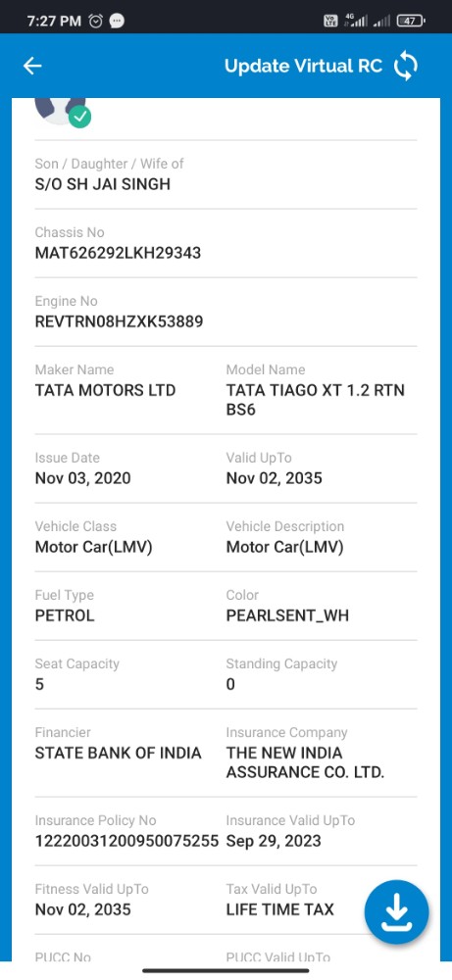Tap the Insurance Valid UpTo Sep 29, 2023 date

[274, 841]
